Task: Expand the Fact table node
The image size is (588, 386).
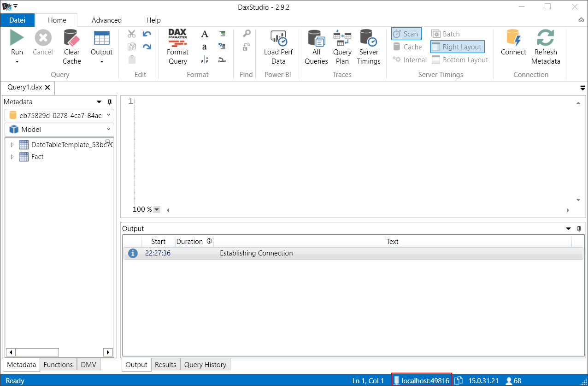Action: click(x=12, y=157)
